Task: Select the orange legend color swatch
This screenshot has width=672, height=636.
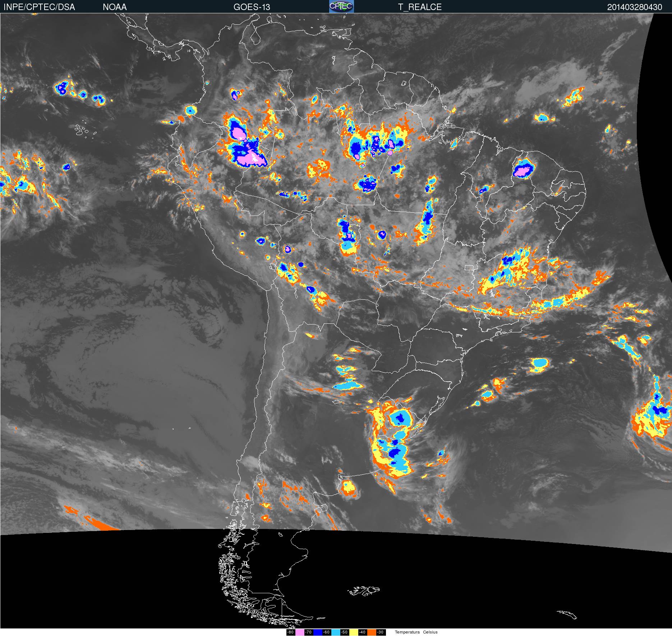Action: (372, 632)
